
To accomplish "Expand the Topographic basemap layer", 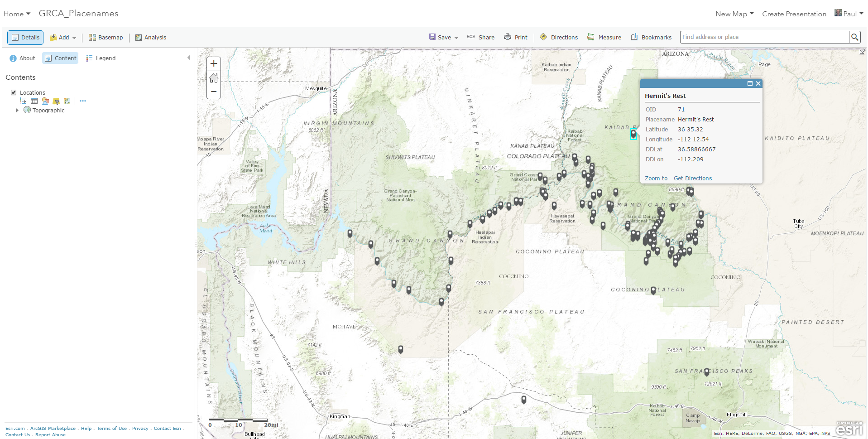I will 17,110.
